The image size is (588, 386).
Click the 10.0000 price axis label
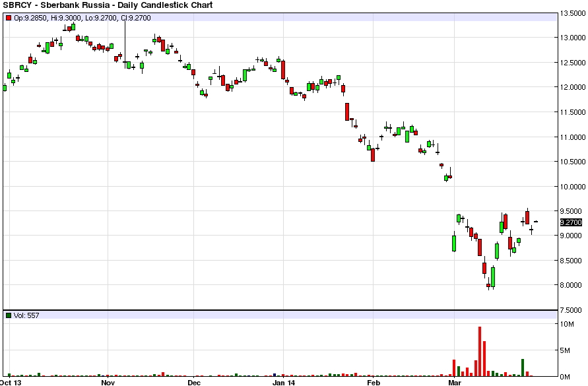(572, 187)
